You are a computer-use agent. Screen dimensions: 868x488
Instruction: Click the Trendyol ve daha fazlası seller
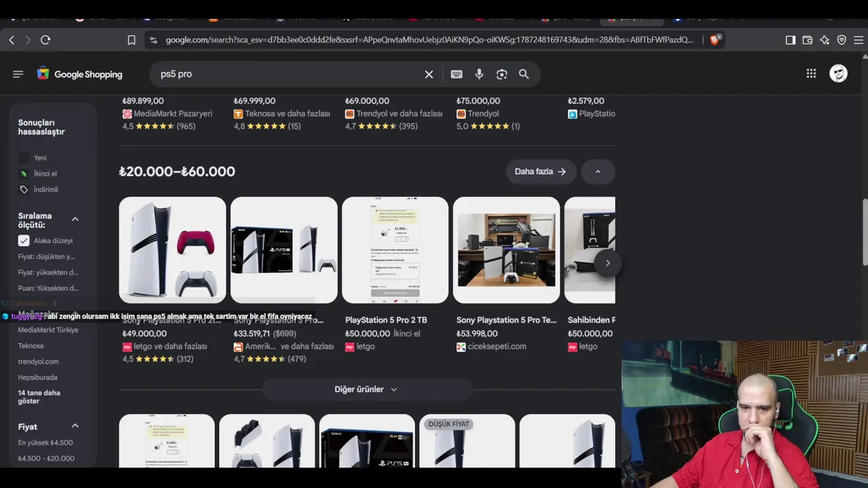click(399, 114)
